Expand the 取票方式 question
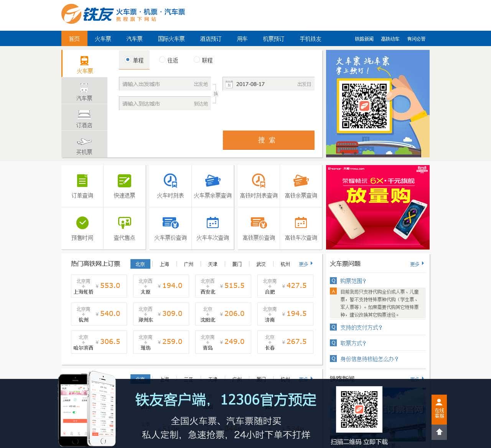 click(x=353, y=343)
